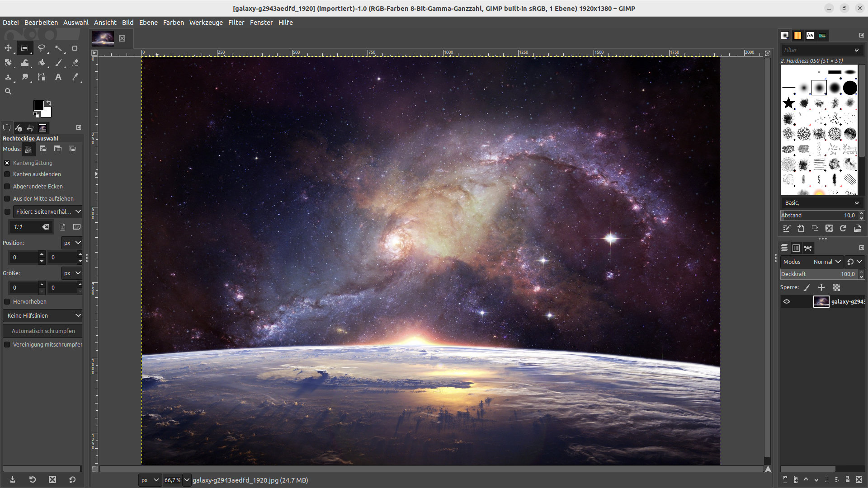Open status bar zoom 66,7 % dropdown

click(x=187, y=480)
